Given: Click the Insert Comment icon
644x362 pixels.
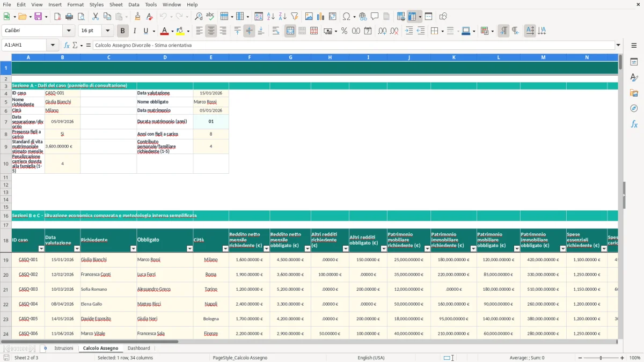Looking at the screenshot, I should (x=375, y=17).
